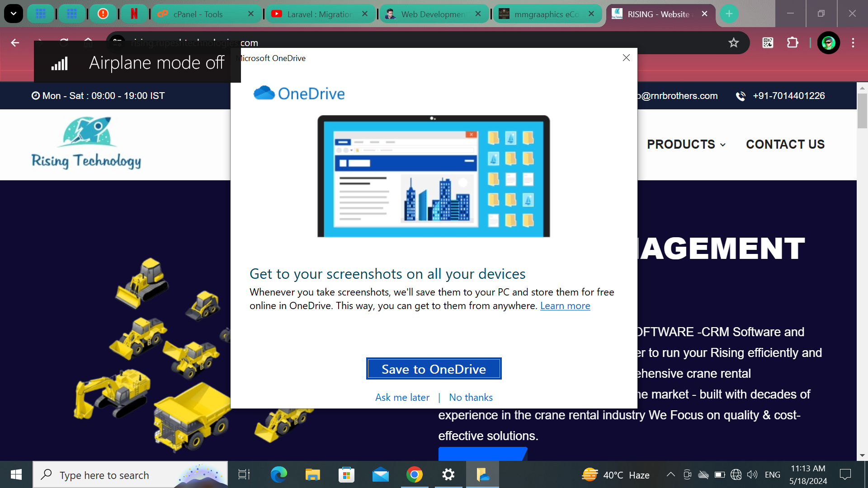Open the tab search dropdown arrow
This screenshot has height=488, width=868.
pyautogui.click(x=14, y=14)
